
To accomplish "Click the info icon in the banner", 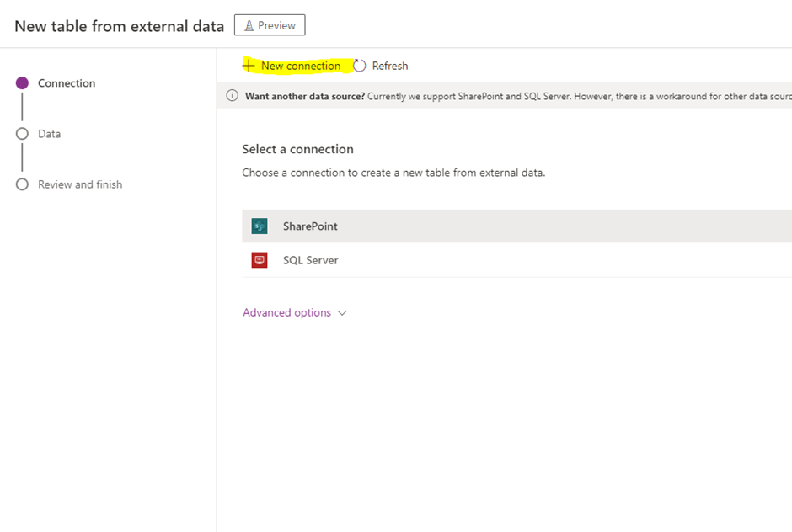I will tap(233, 96).
